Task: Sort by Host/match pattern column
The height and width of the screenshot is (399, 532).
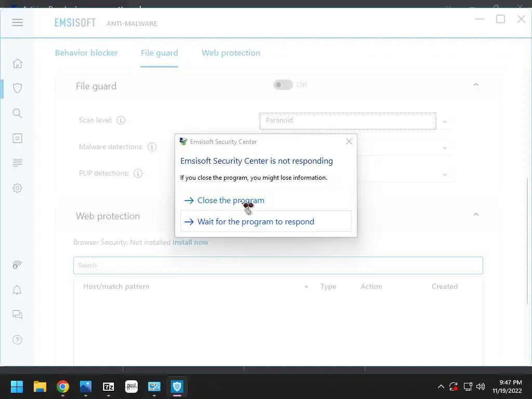Action: point(116,286)
